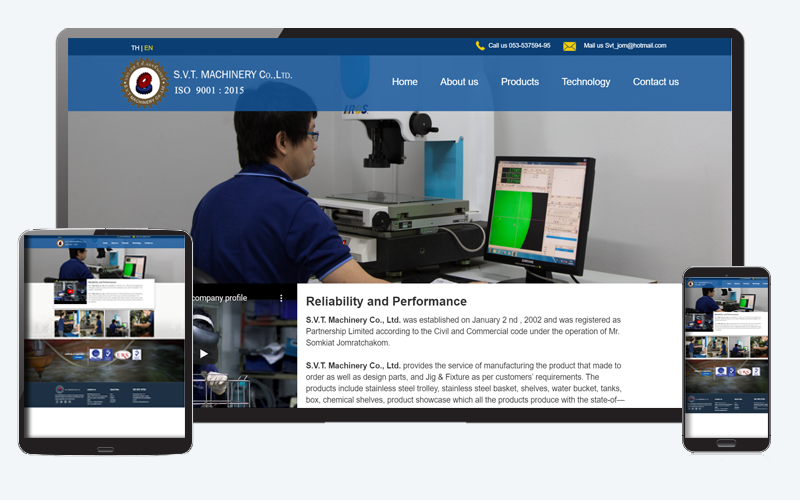The image size is (800, 500).
Task: Open the Technology menu item
Action: click(x=586, y=82)
